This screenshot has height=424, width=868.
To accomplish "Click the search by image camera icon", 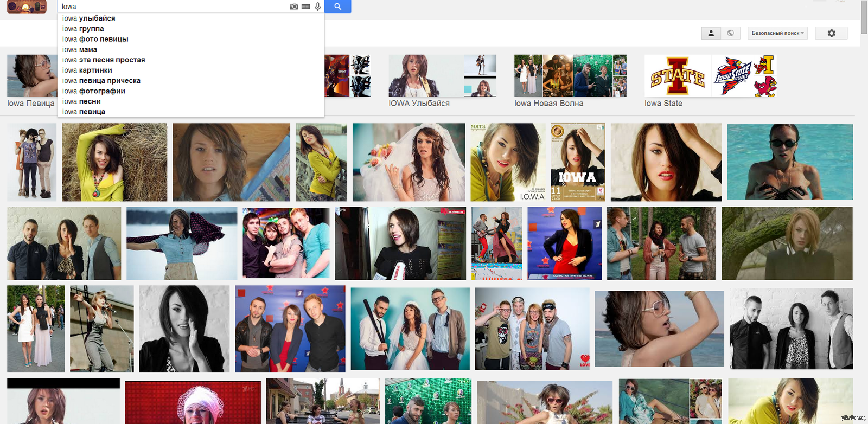I will [293, 7].
